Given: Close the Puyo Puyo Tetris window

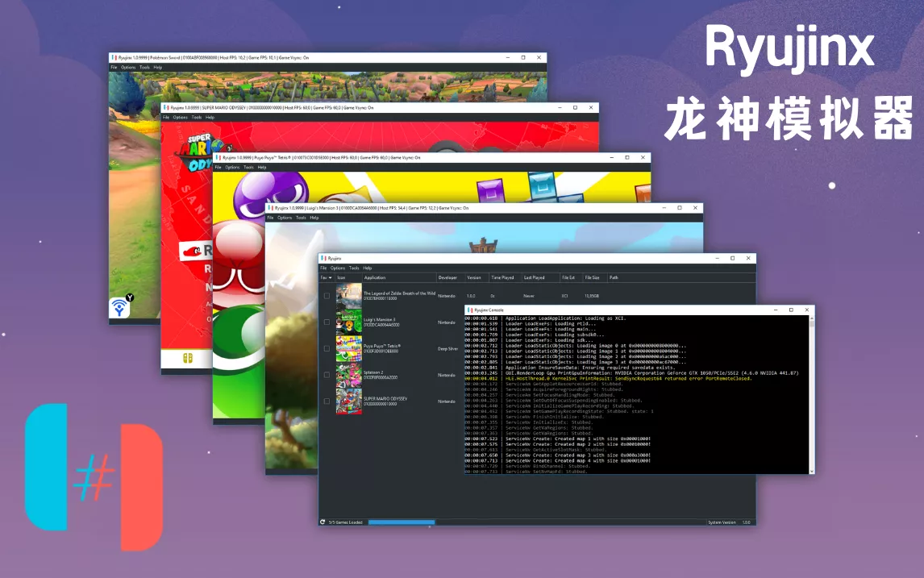Looking at the screenshot, I should [643, 157].
